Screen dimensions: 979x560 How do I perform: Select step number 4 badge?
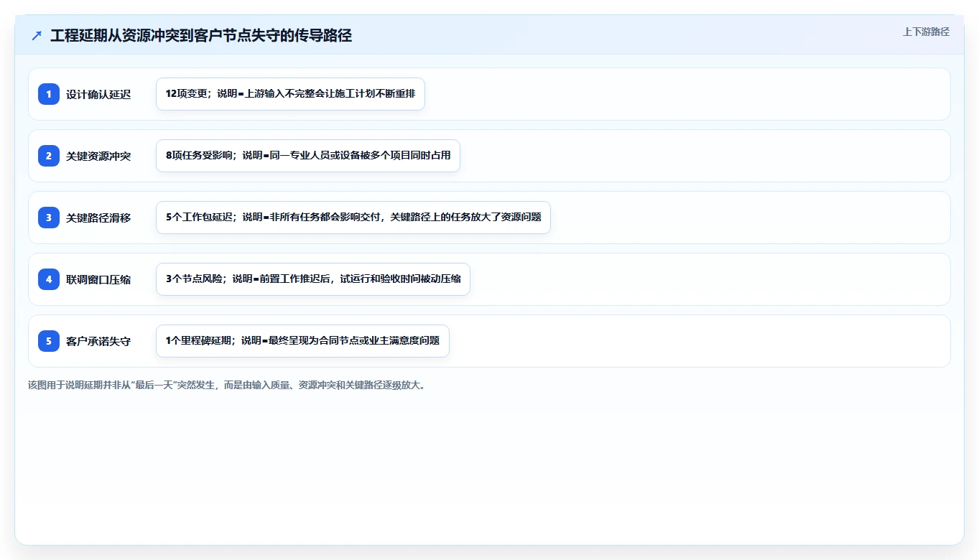tap(49, 279)
